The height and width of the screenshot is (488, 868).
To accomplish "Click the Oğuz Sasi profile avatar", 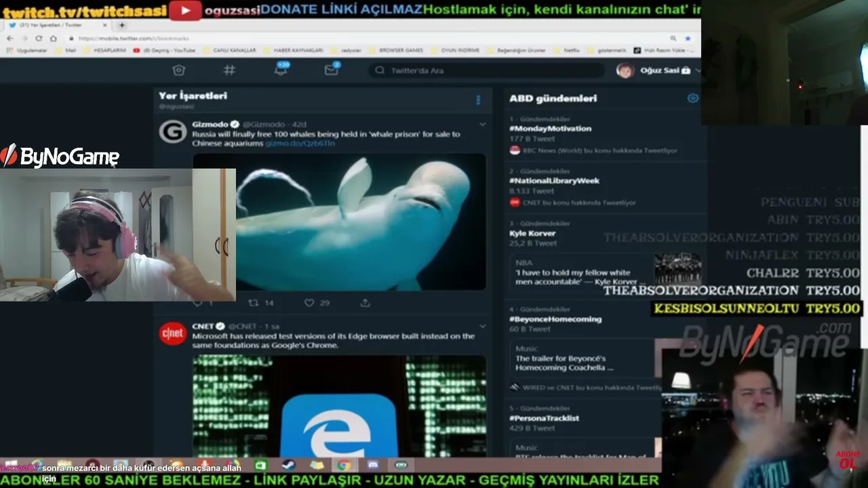I will point(625,70).
